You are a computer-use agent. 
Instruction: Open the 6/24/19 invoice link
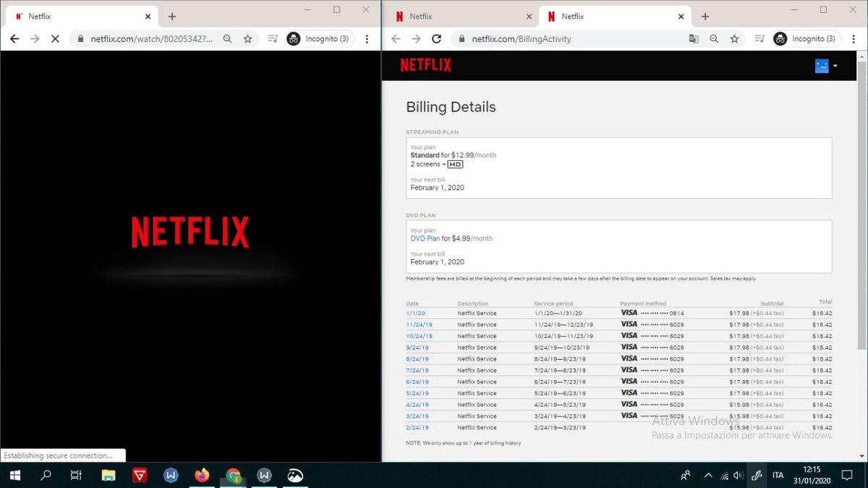tap(417, 382)
